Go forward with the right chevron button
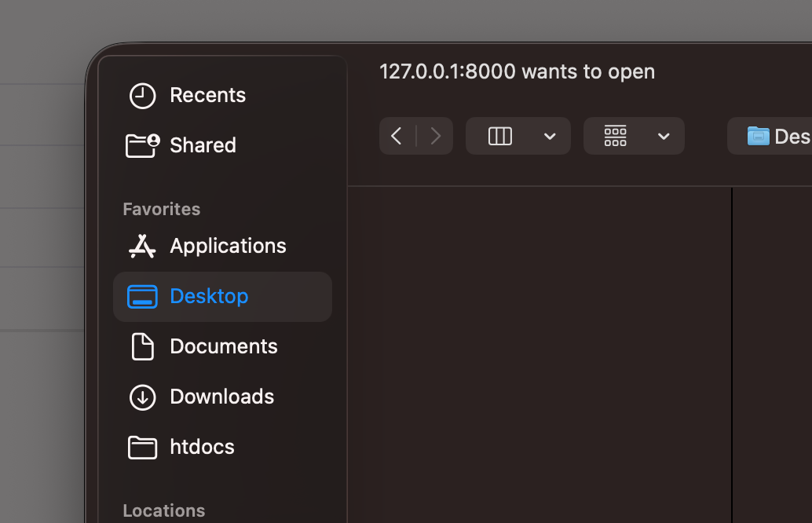The width and height of the screenshot is (812, 523). click(435, 136)
